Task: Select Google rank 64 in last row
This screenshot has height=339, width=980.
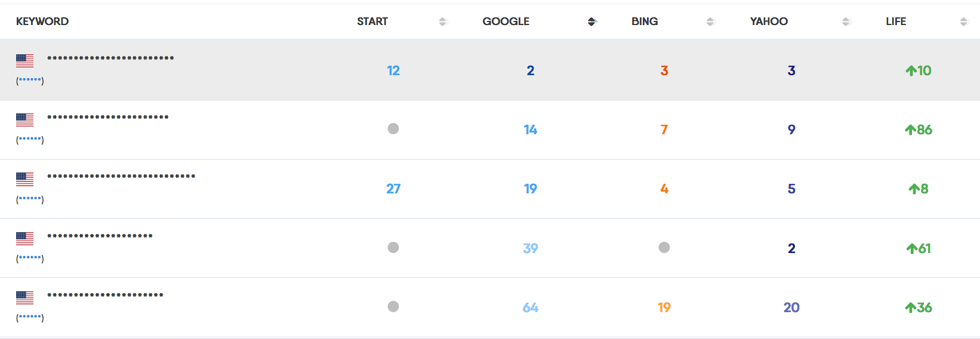Action: (531, 308)
